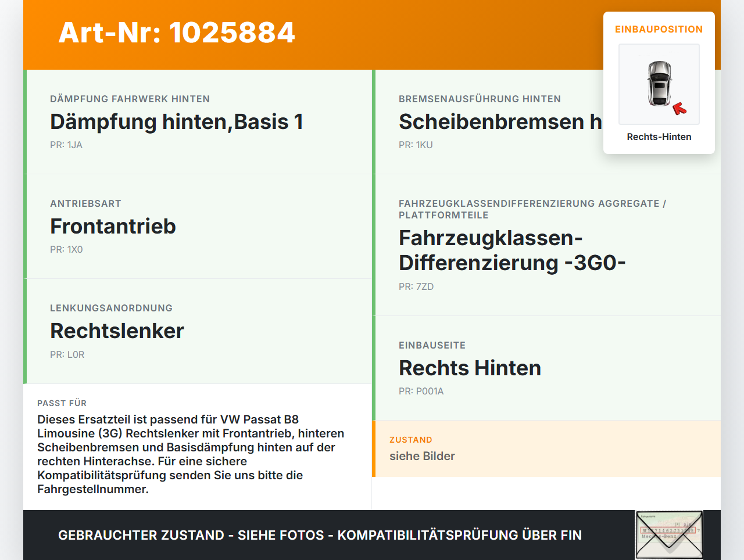Select the PR: P001A code
The width and height of the screenshot is (744, 560).
421,391
